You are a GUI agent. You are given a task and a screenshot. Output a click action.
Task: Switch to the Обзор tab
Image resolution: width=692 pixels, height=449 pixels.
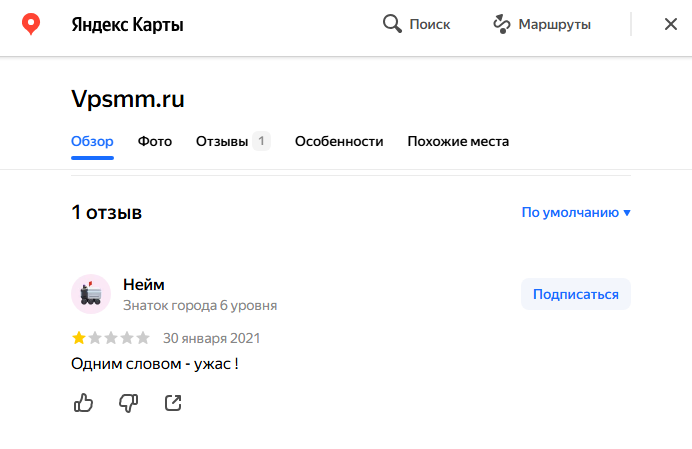click(x=92, y=141)
